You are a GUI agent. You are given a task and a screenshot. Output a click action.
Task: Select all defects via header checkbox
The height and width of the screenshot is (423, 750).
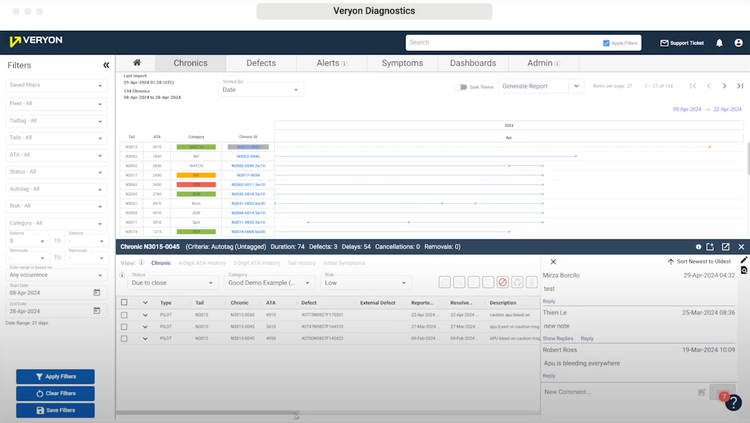[124, 302]
